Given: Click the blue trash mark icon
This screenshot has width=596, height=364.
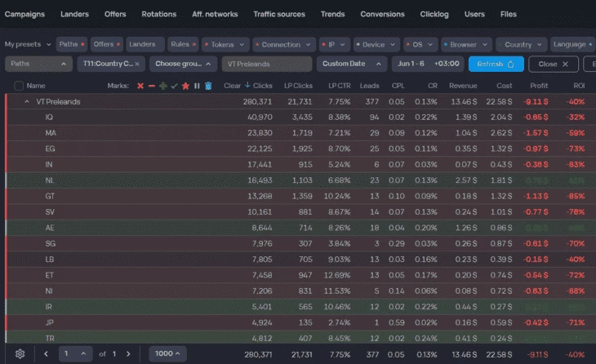Looking at the screenshot, I should pos(208,86).
